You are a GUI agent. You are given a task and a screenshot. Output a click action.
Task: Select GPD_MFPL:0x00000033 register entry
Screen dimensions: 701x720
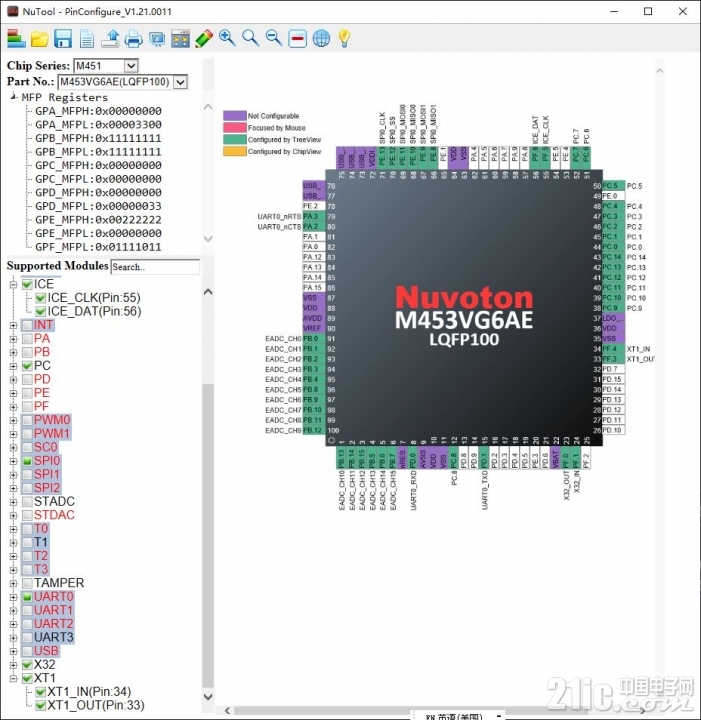coord(98,206)
